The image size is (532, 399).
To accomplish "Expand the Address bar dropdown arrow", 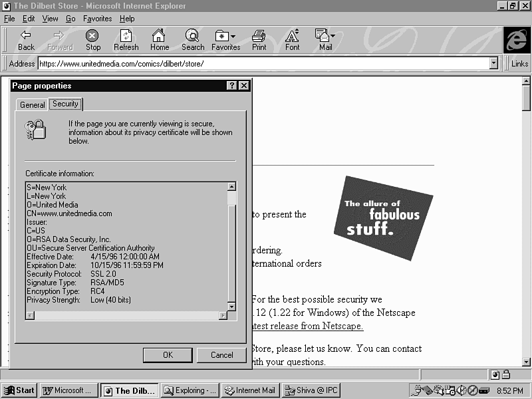I will (x=493, y=64).
